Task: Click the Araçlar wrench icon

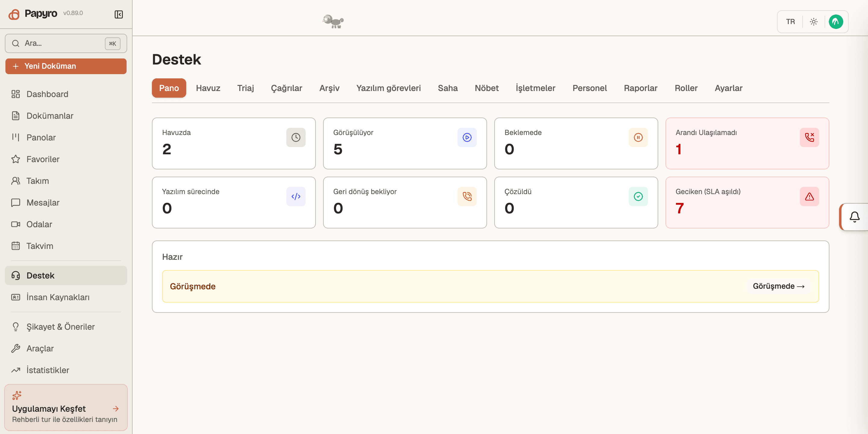Action: (15, 348)
